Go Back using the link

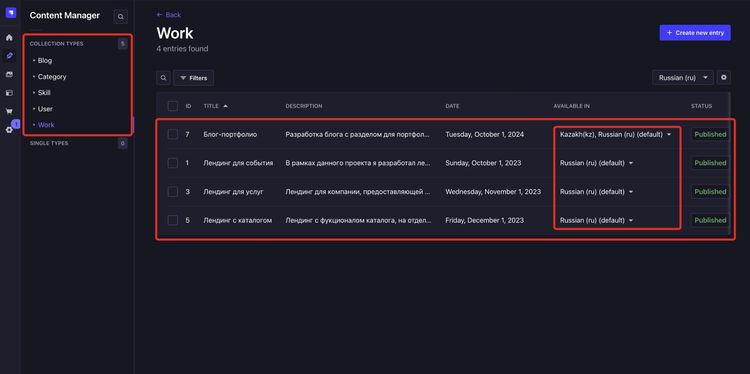169,15
